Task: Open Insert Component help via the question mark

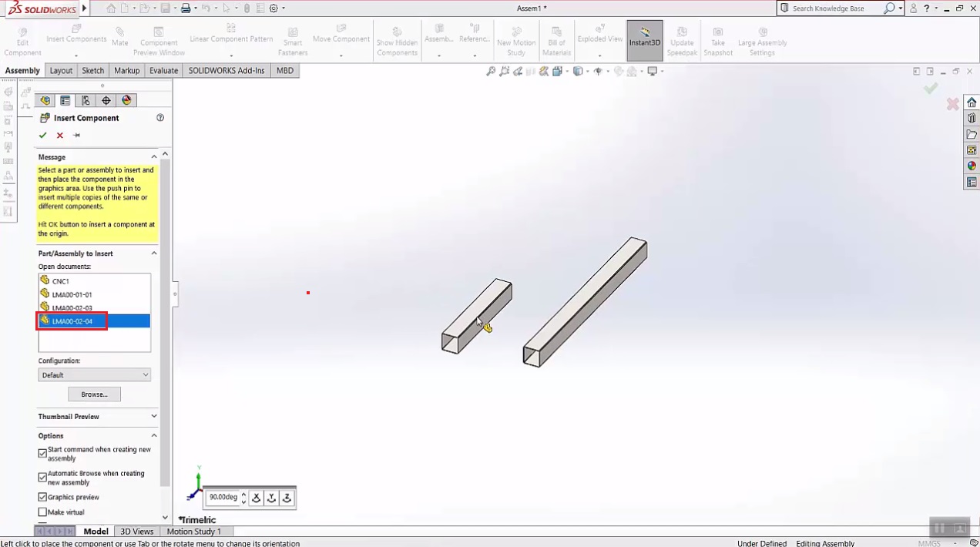Action: tap(160, 117)
